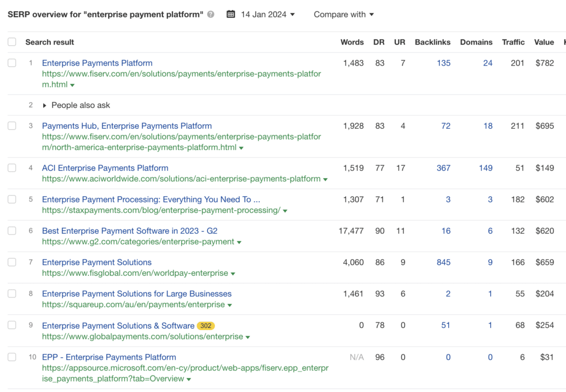Select the checkbox for EPP - Enterprise Payments Platform
Viewport: 566px width, 392px height.
point(12,357)
